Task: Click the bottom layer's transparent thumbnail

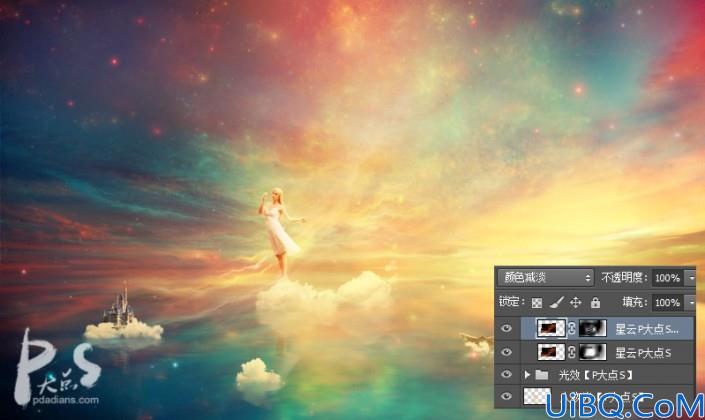Action: 538,396
